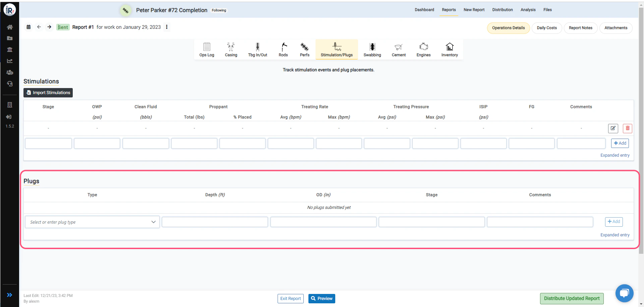Click Exit Report button
The image size is (644, 307).
pos(290,299)
